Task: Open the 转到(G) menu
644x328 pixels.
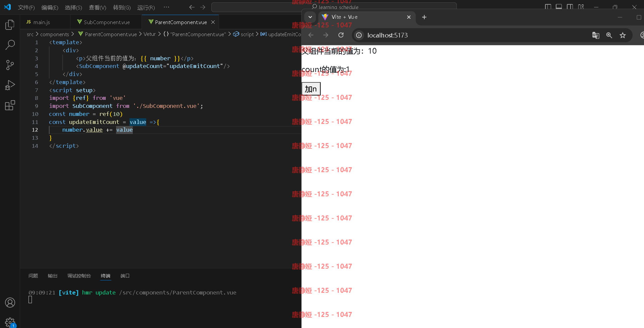Action: [x=122, y=7]
